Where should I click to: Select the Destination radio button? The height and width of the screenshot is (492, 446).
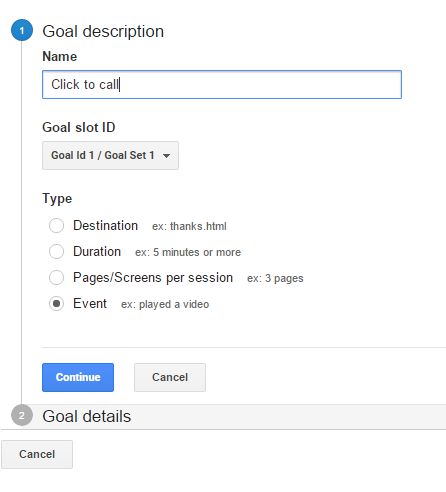pos(56,226)
